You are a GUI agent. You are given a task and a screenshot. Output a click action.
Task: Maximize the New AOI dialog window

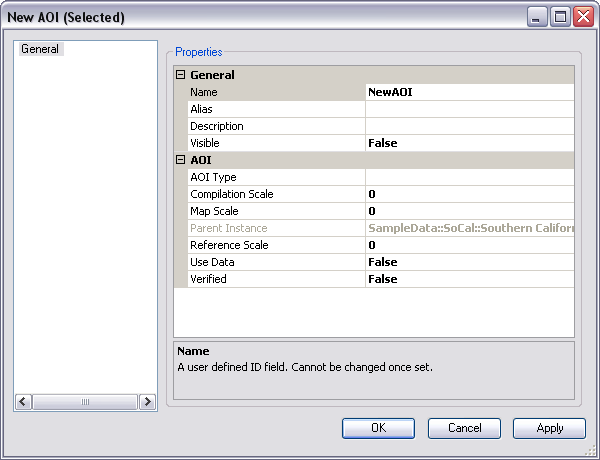coord(560,16)
